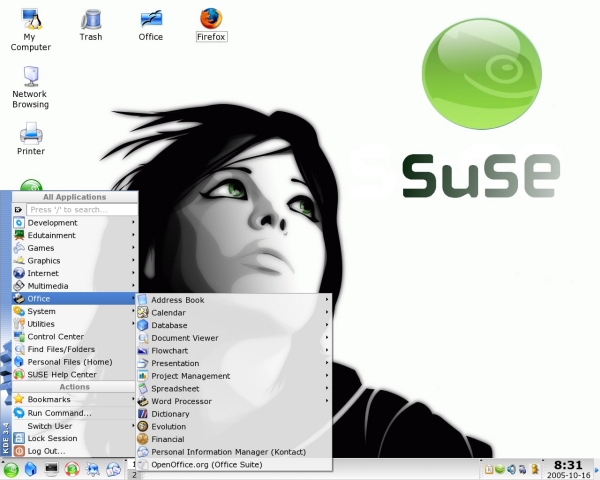
Task: Open the Trash desktop icon
Action: pos(91,20)
